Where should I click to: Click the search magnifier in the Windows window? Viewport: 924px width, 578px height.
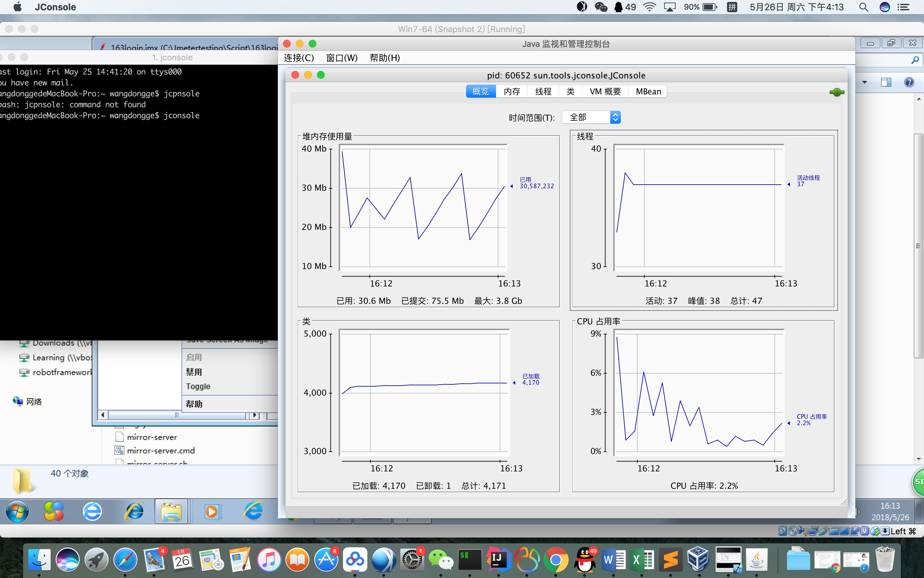tap(915, 60)
